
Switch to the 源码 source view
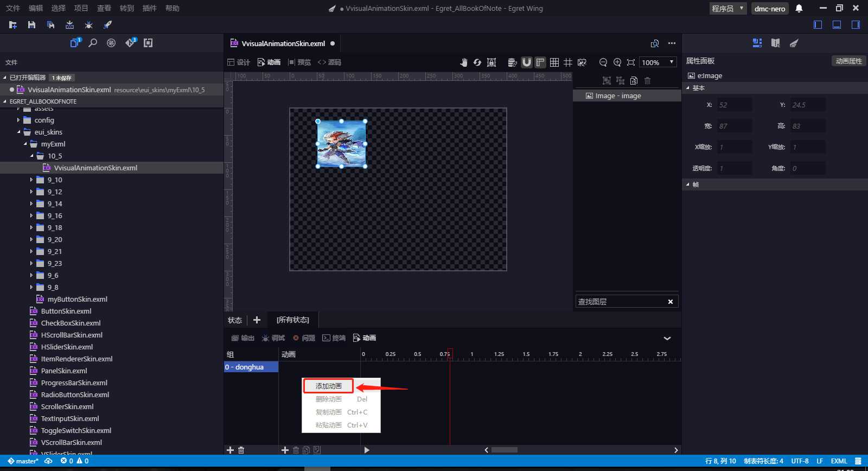click(329, 62)
